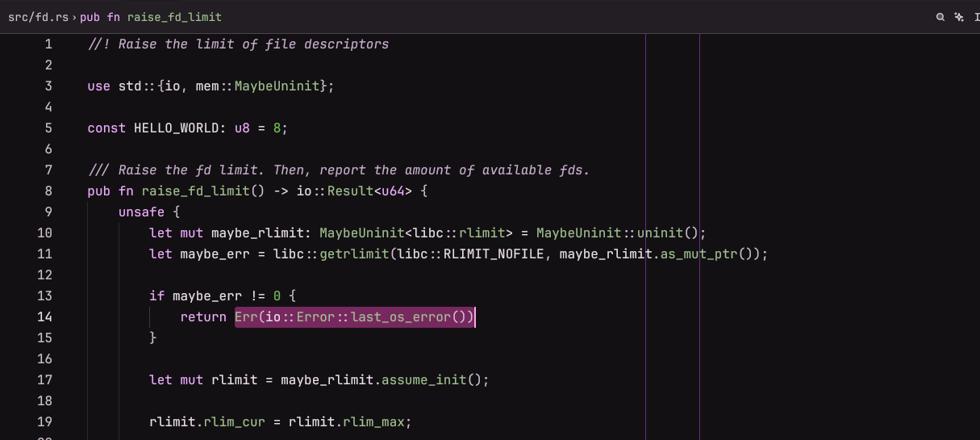
Task: Click line number 14 in the gutter
Action: 44,317
